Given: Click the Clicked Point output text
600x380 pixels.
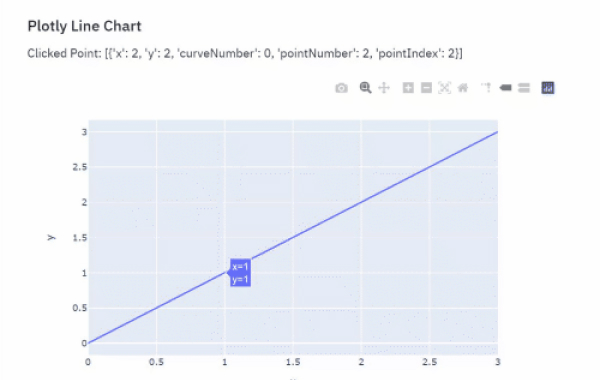Looking at the screenshot, I should click(x=245, y=53).
